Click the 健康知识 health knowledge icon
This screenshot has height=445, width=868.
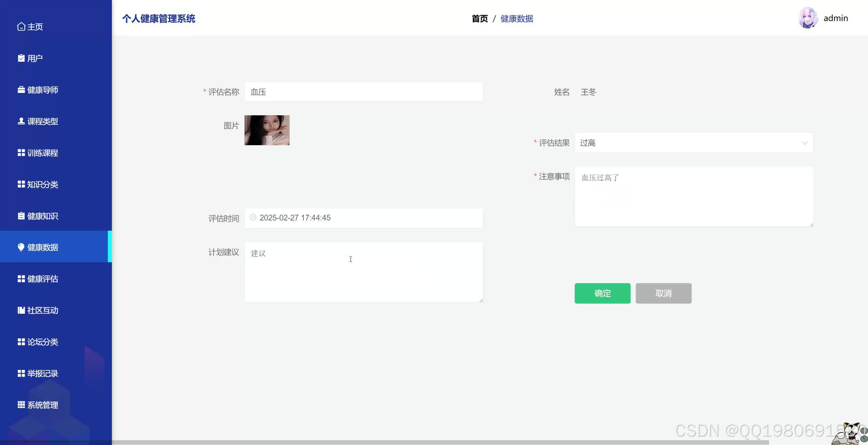21,216
